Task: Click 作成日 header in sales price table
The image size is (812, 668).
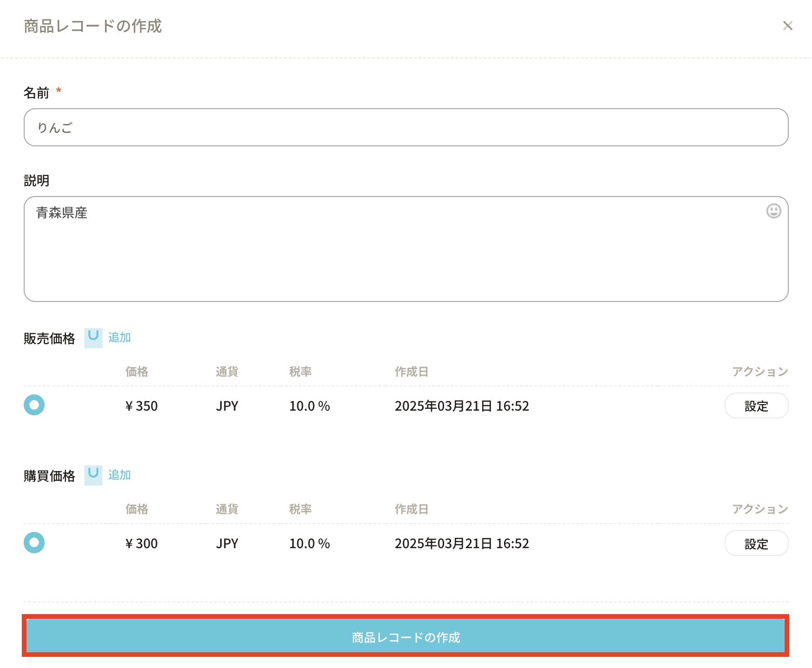Action: click(x=411, y=372)
